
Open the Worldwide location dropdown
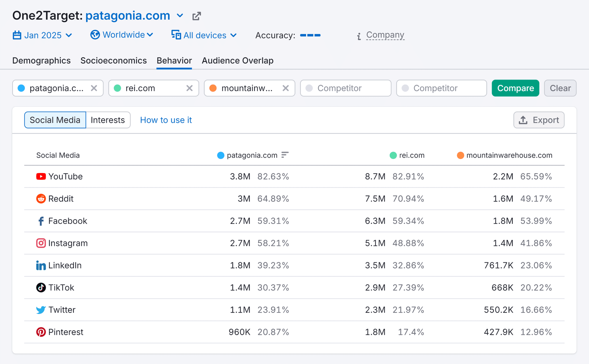122,35
